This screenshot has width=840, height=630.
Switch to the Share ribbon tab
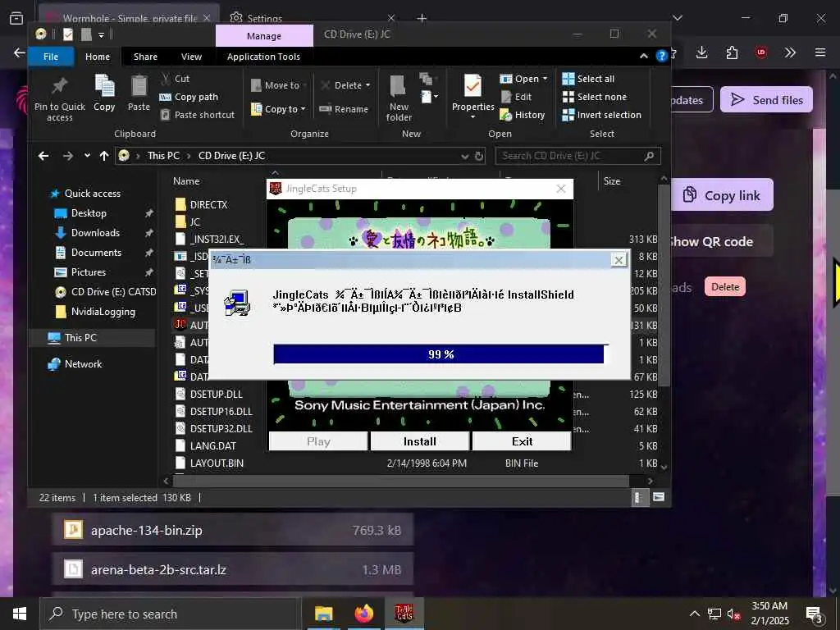pyautogui.click(x=146, y=57)
